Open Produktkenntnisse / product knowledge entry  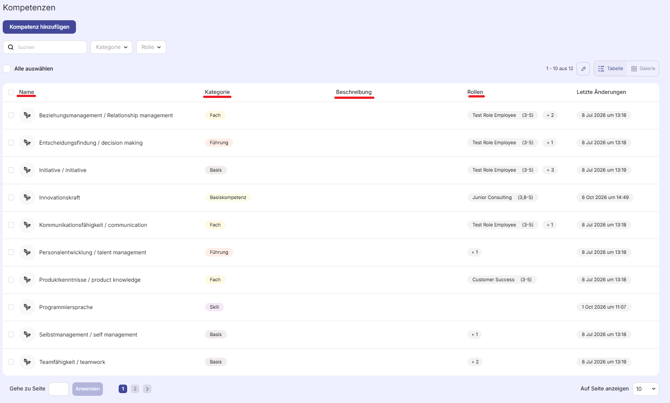pyautogui.click(x=90, y=279)
